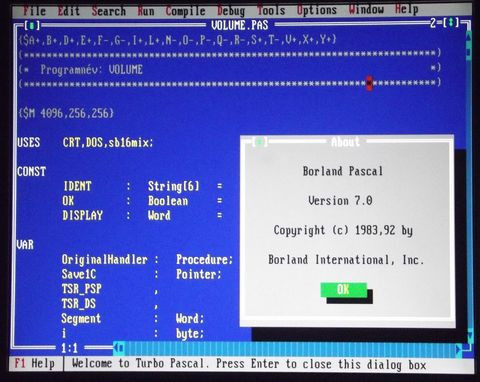The width and height of the screenshot is (480, 382).
Task: Click 'Borland Pascal' text in About dialog
Action: [343, 171]
